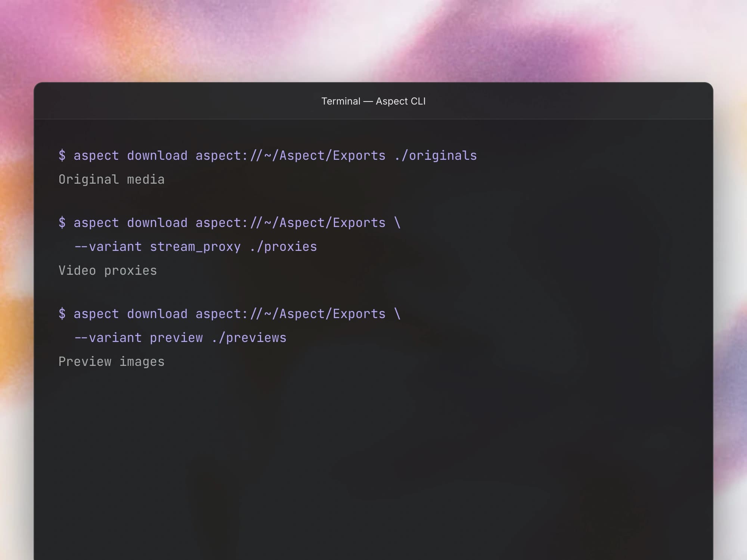The width and height of the screenshot is (747, 560).
Task: Click the 'Terminal — Aspect CLI' window title
Action: click(x=373, y=101)
